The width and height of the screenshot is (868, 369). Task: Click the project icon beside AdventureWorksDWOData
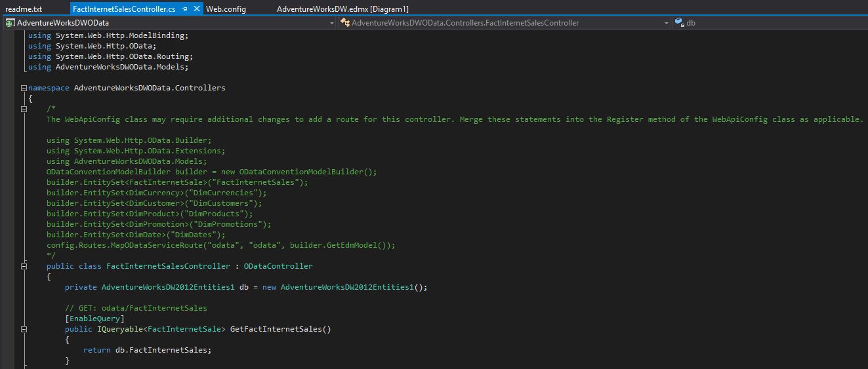click(10, 23)
